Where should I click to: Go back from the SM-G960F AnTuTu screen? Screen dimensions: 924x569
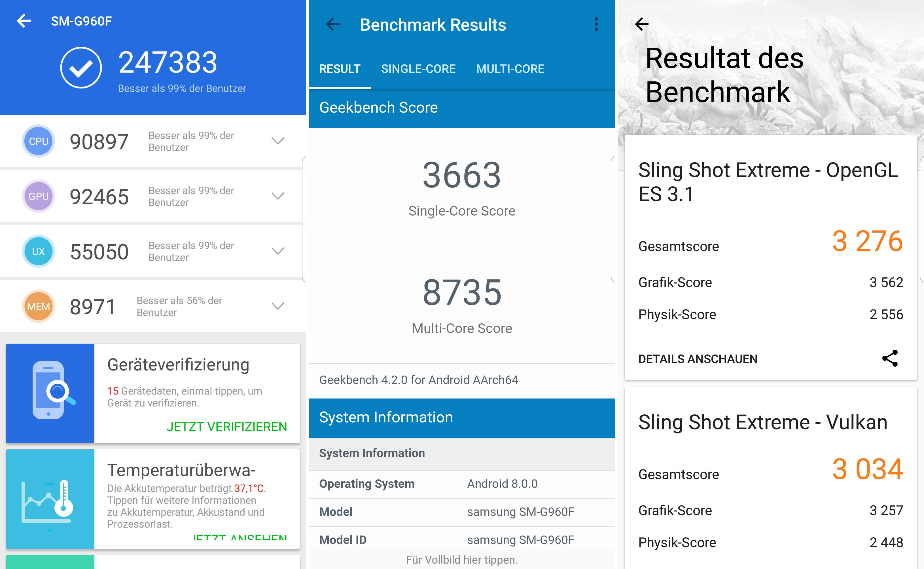(x=24, y=21)
